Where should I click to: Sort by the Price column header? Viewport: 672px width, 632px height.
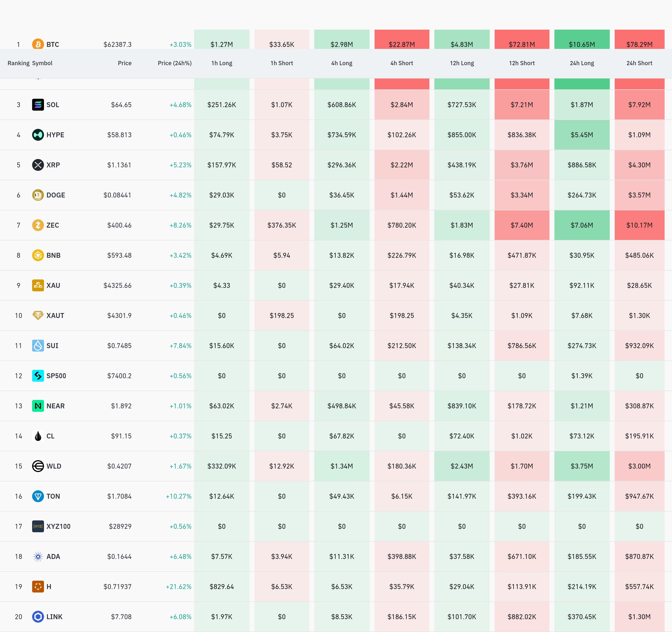pos(125,63)
